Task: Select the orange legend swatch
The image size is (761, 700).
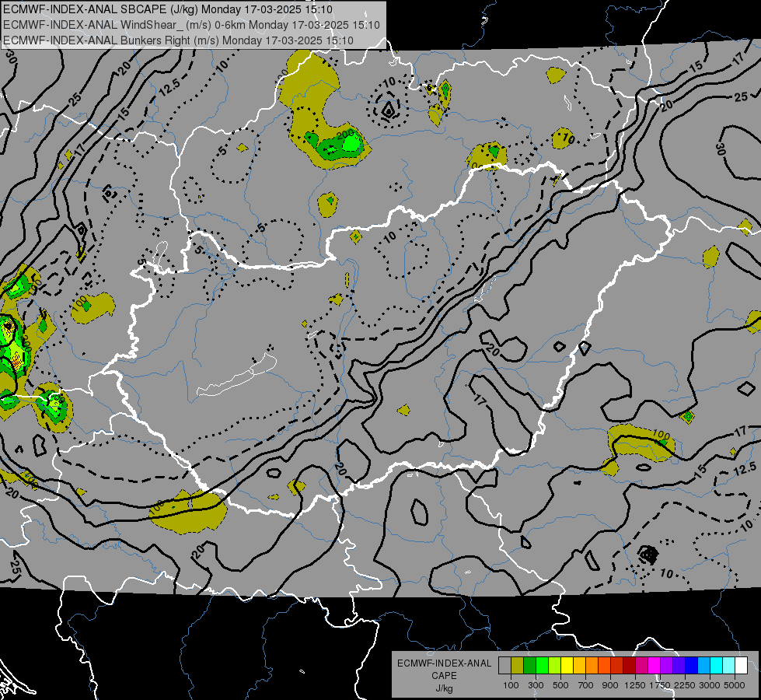Action: click(592, 665)
